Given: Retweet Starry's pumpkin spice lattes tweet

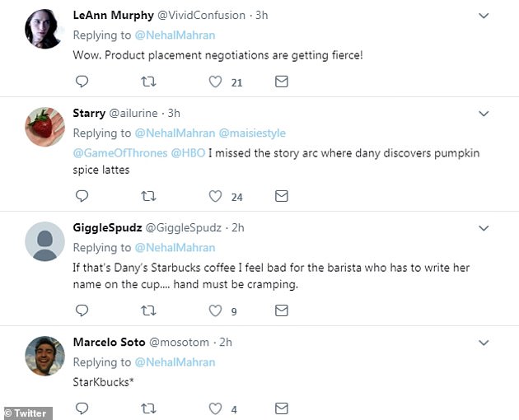Looking at the screenshot, I should (x=149, y=196).
